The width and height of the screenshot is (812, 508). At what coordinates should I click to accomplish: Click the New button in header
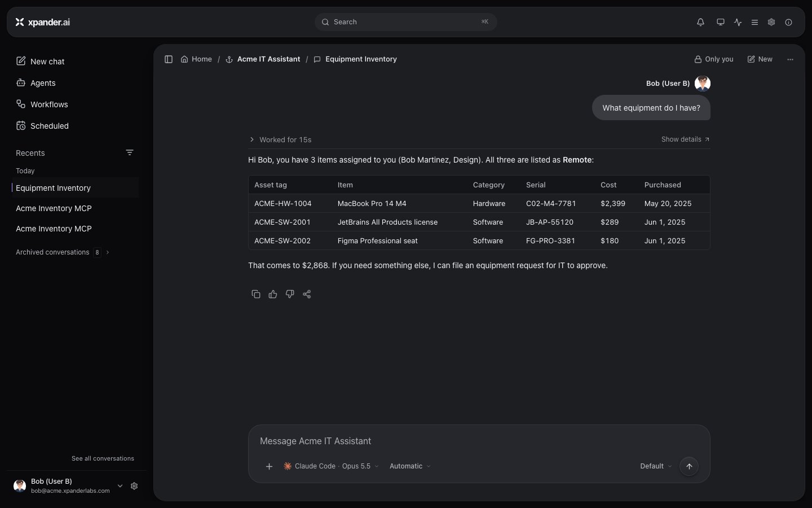(760, 59)
